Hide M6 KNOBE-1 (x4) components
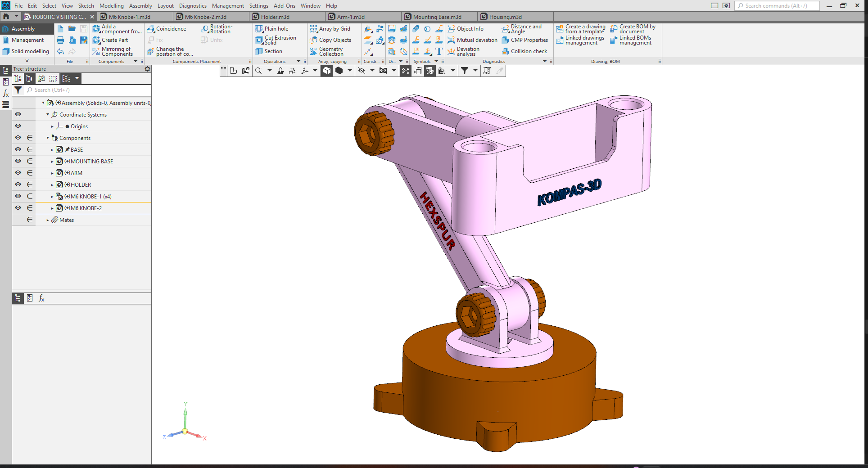 18,196
